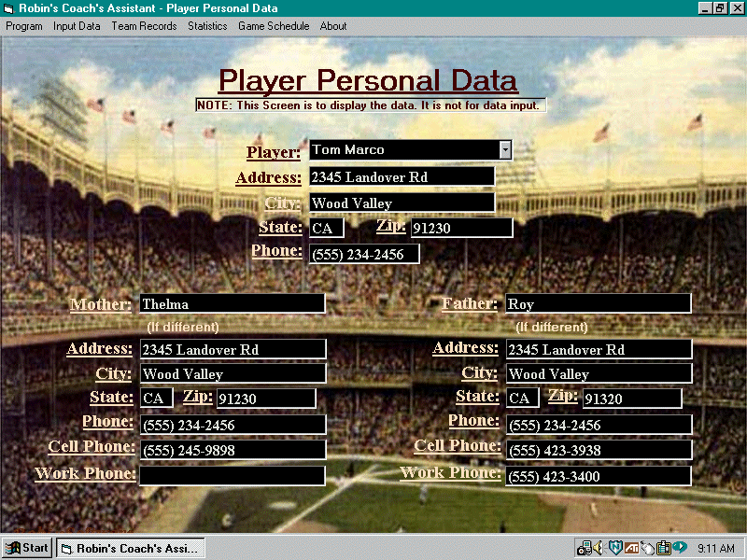Open the ATI tray icon

click(x=631, y=549)
